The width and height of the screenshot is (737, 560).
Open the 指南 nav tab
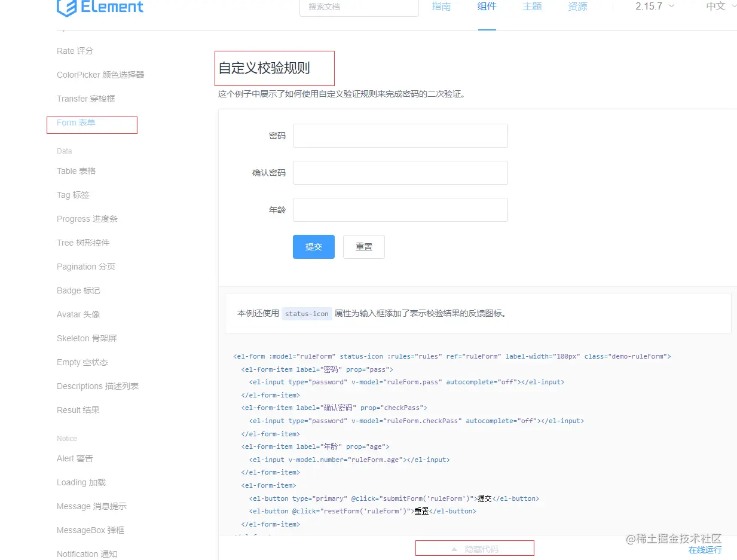point(441,7)
